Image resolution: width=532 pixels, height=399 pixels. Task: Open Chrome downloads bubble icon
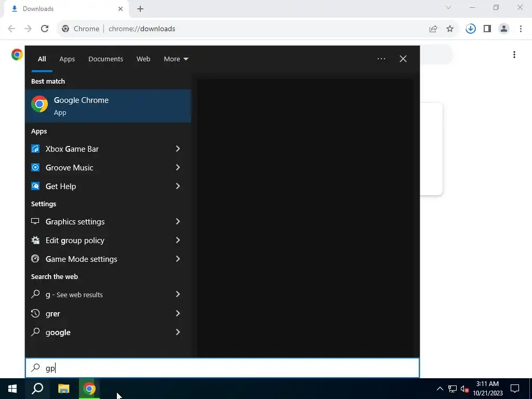[x=471, y=29]
